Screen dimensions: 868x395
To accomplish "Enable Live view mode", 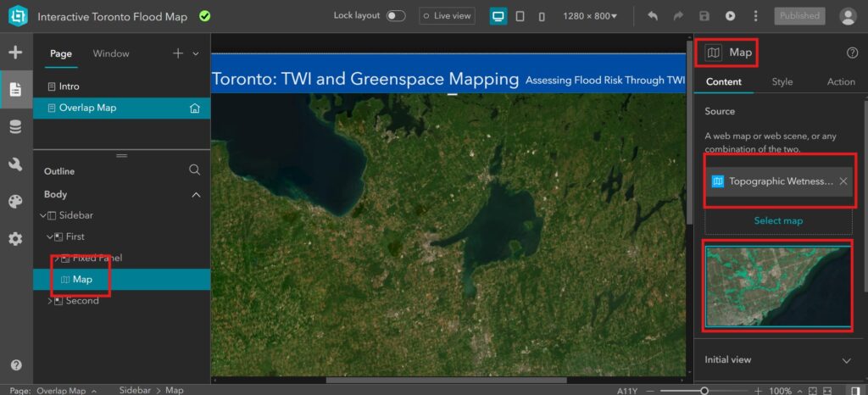I will [x=447, y=16].
